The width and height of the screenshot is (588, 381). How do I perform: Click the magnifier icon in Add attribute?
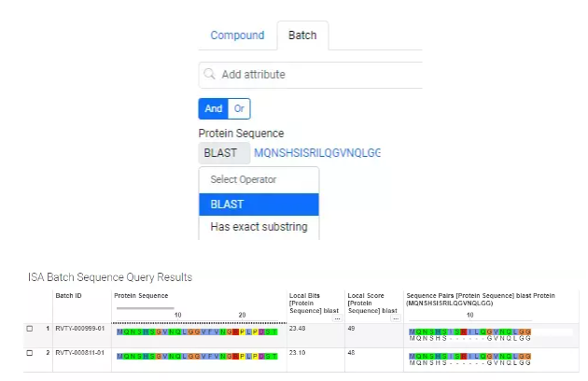click(x=210, y=75)
